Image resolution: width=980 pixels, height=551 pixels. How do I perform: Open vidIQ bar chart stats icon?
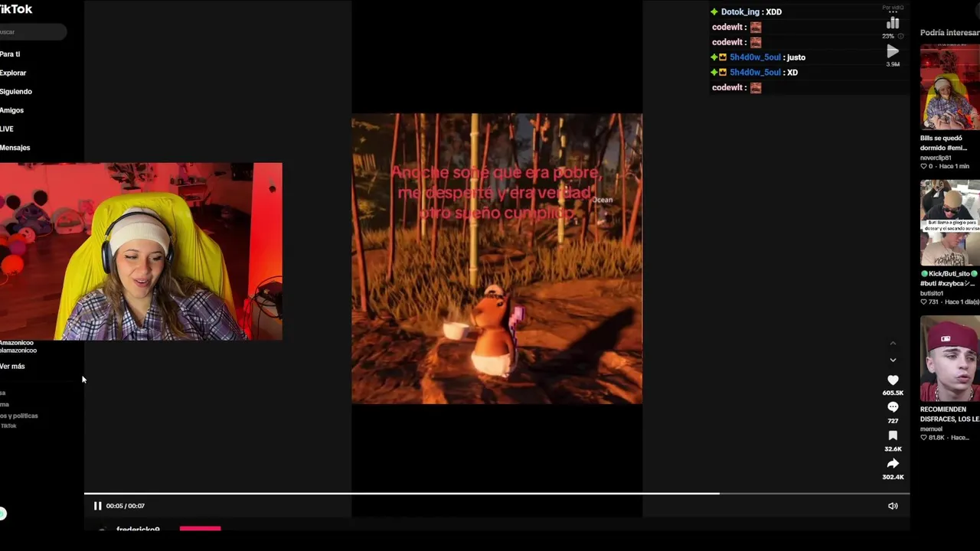click(893, 24)
